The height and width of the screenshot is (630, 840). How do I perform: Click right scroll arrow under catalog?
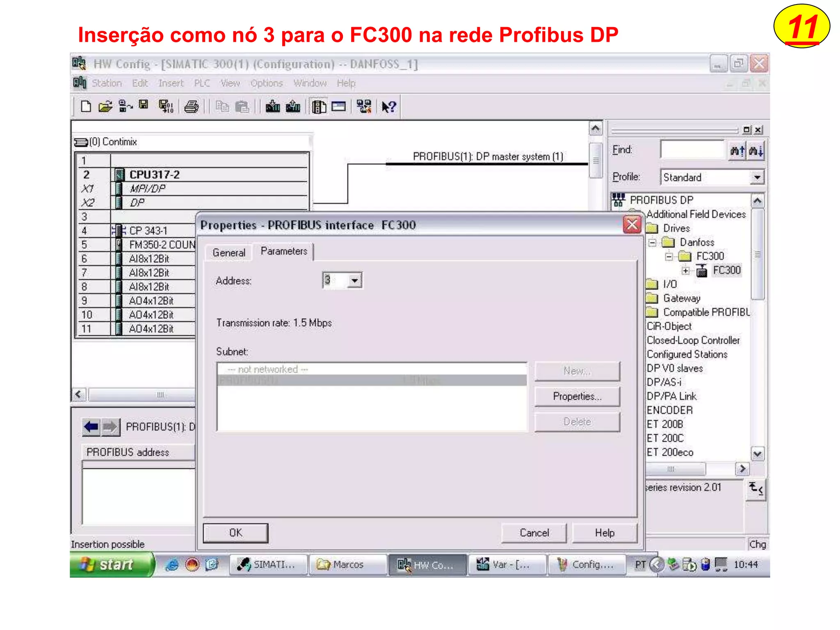pos(742,469)
